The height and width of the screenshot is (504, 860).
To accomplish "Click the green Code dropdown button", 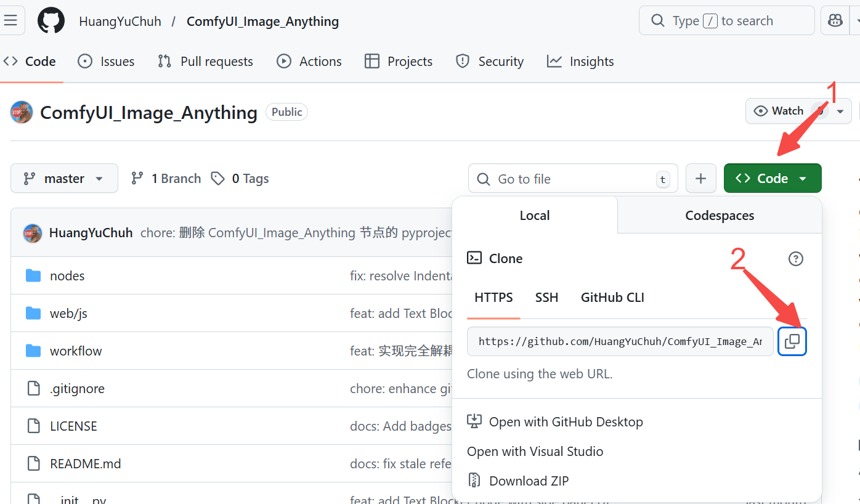I will click(773, 178).
